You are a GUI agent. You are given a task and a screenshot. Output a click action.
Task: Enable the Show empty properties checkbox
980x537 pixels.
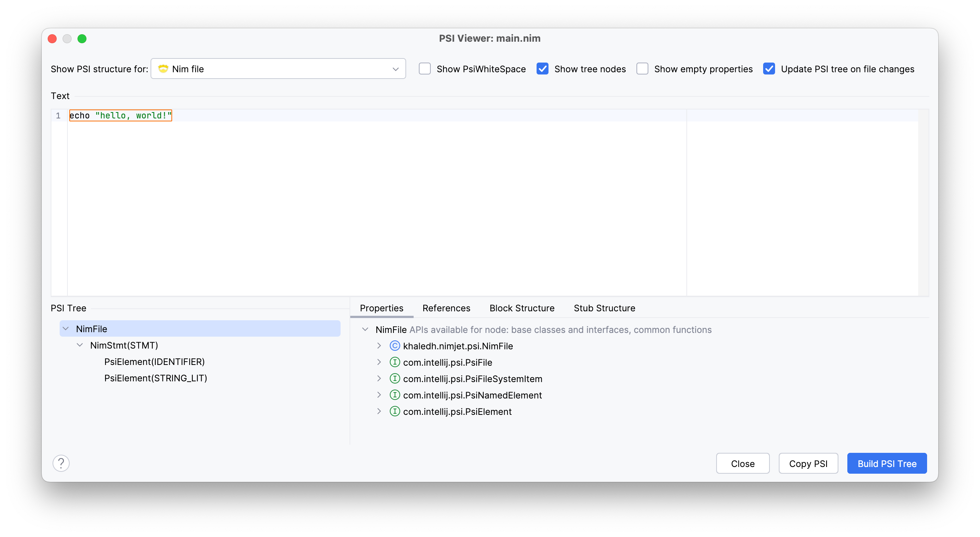click(641, 69)
